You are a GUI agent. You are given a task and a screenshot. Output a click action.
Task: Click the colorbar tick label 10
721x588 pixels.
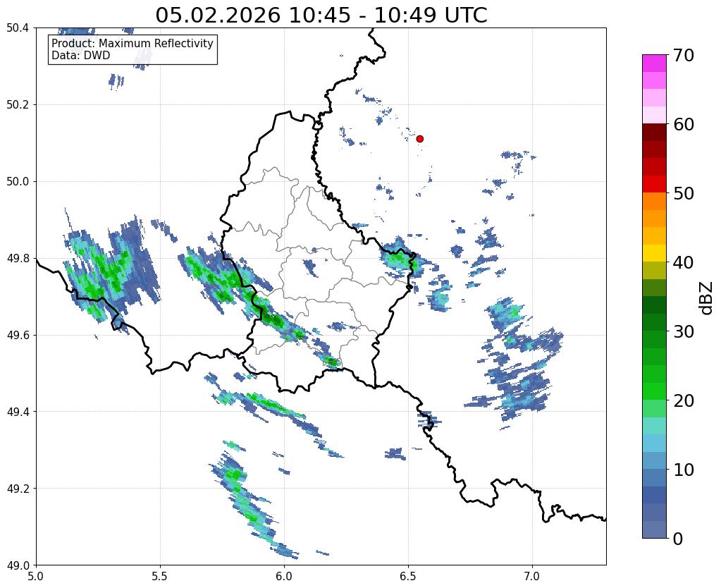pos(683,470)
